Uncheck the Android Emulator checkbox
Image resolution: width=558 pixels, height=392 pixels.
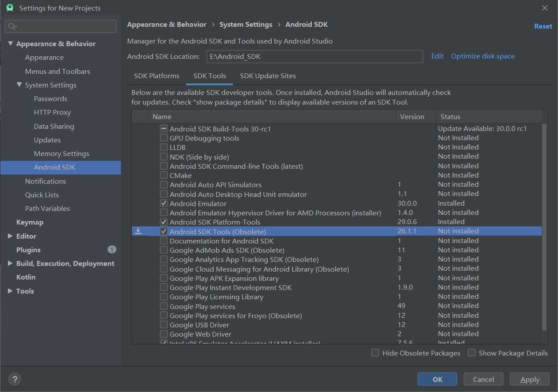coord(164,203)
